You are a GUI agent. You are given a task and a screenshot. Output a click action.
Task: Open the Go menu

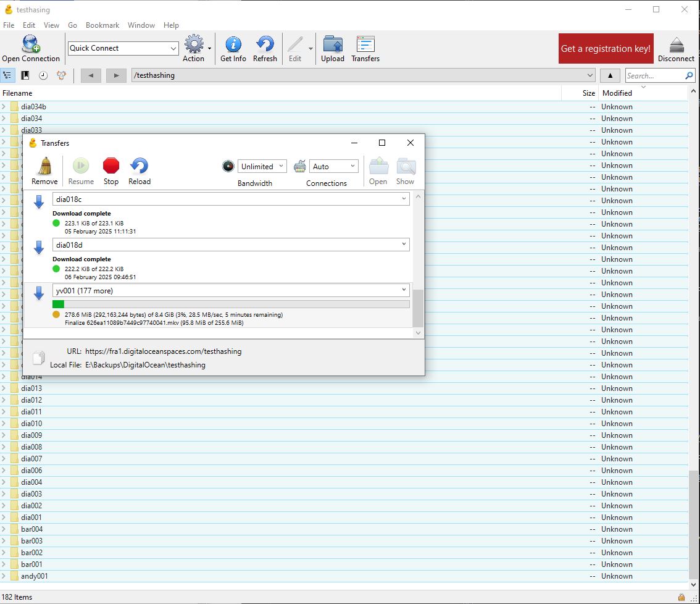coord(73,25)
